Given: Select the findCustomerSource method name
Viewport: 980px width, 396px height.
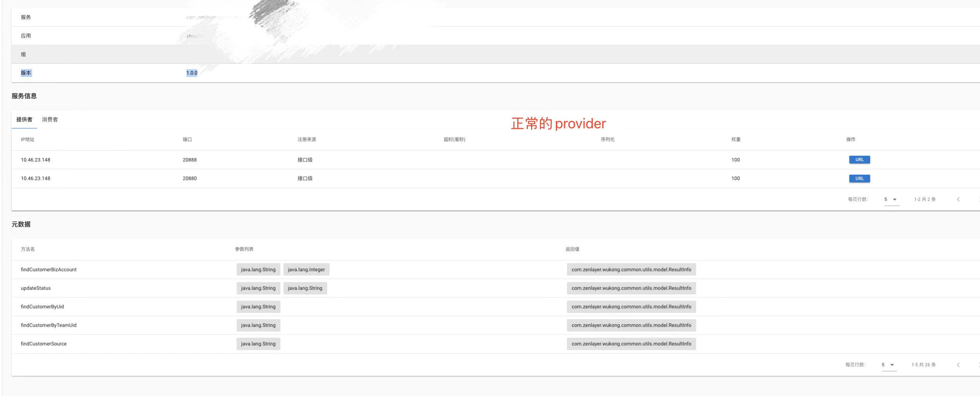Looking at the screenshot, I should tap(44, 344).
